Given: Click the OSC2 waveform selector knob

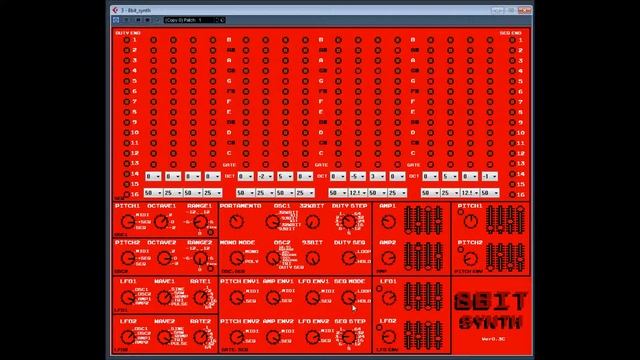Looking at the screenshot, I should click(272, 258).
